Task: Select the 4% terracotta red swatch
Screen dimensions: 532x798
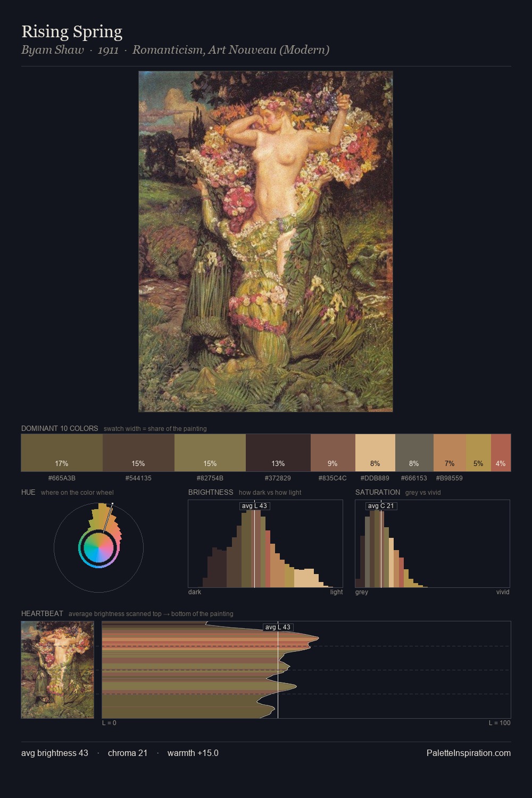Action: (501, 453)
